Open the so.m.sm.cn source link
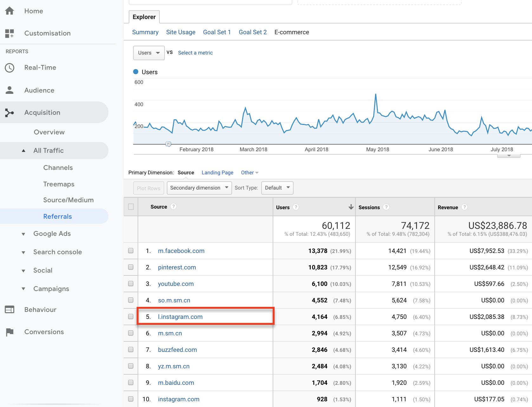This screenshot has width=532, height=407. click(174, 300)
